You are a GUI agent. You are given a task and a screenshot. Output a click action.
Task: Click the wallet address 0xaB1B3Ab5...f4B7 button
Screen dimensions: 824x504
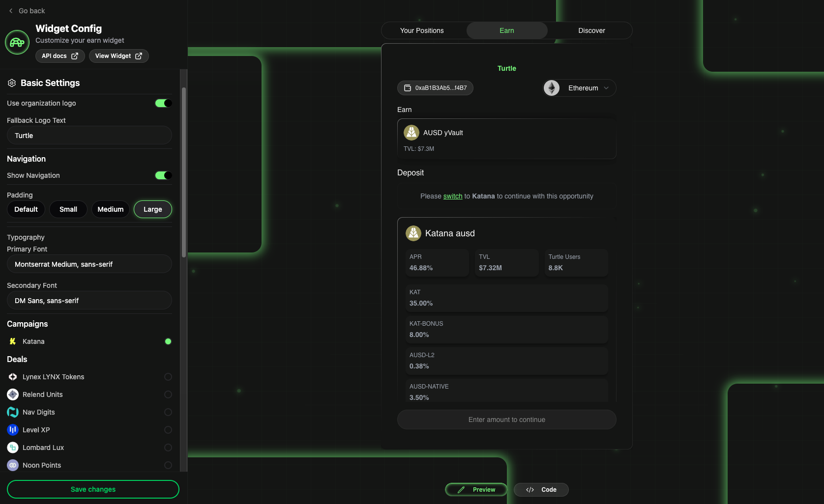[435, 88]
